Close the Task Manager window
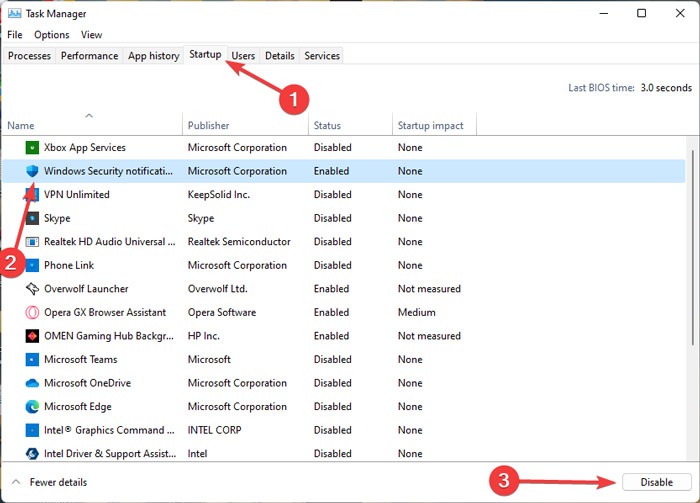Viewport: 700px width, 503px height. (680, 13)
